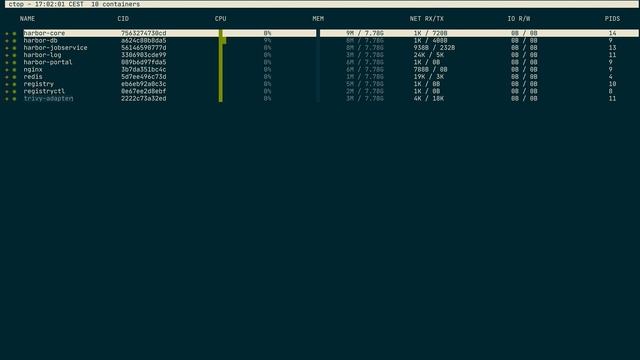Click the bright green status dot beside harbor-jobservice
Viewport: 640px width, 360px height.
[14, 48]
